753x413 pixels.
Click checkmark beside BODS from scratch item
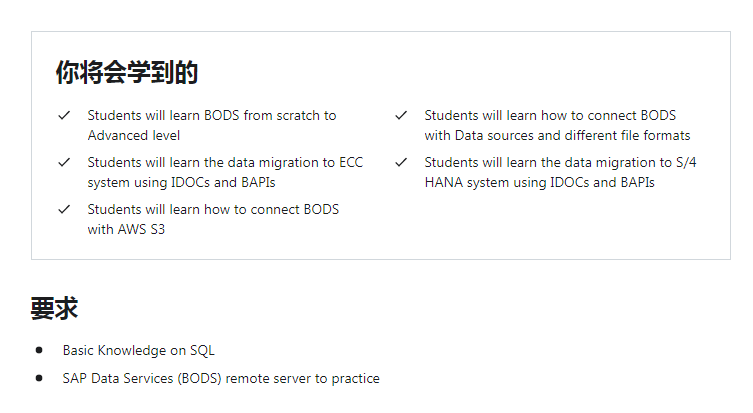64,115
